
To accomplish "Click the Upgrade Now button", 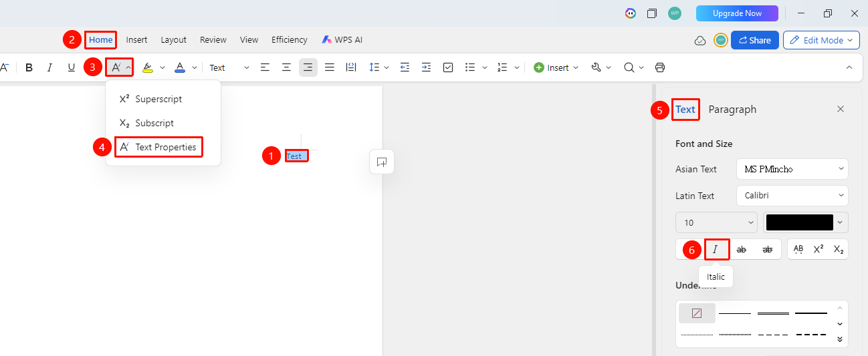I will point(737,13).
